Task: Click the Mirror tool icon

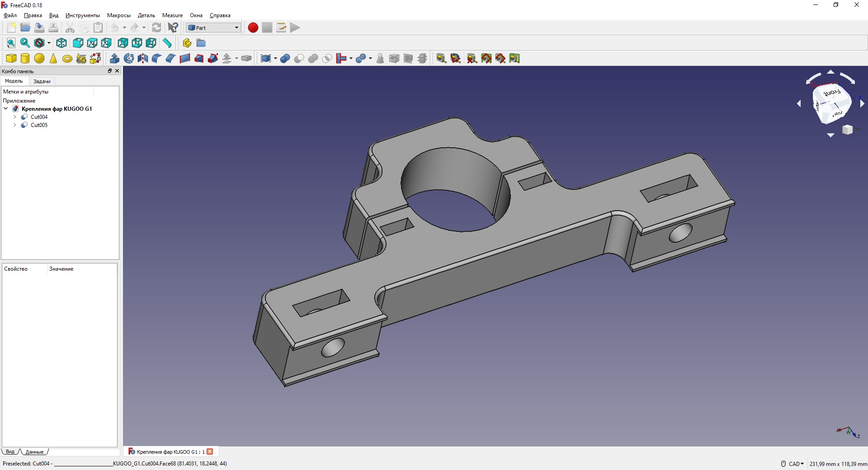Action: pos(143,58)
